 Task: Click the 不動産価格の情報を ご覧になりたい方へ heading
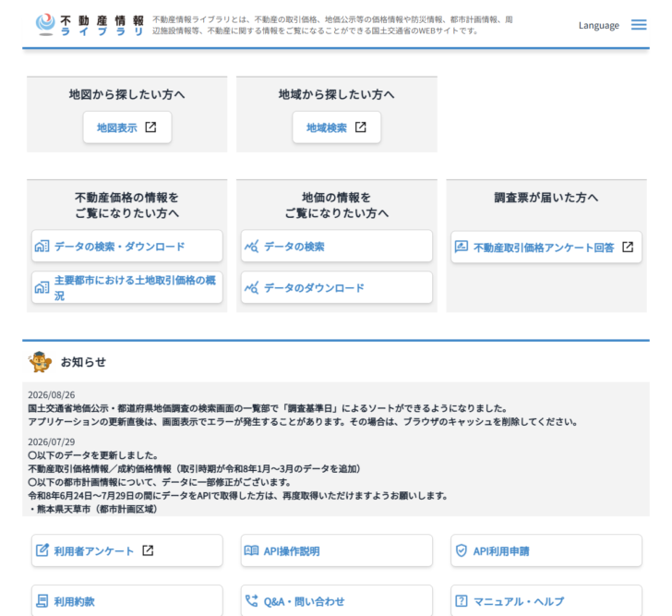(126, 205)
